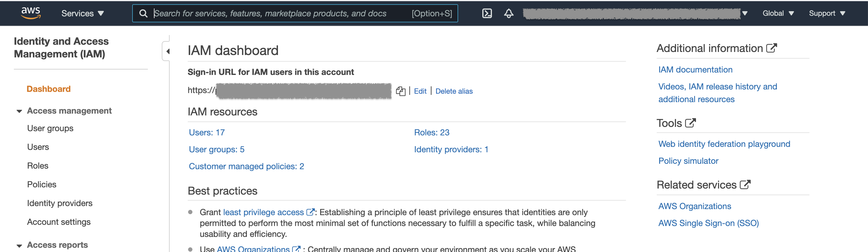Screen dimensions: 868x252
Task: Open the Policy simulator link
Action: (688, 160)
